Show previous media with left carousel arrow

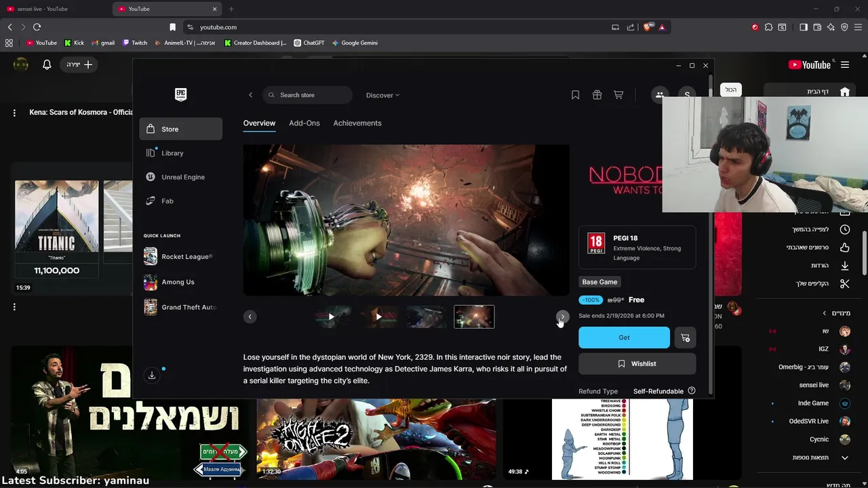coord(250,317)
